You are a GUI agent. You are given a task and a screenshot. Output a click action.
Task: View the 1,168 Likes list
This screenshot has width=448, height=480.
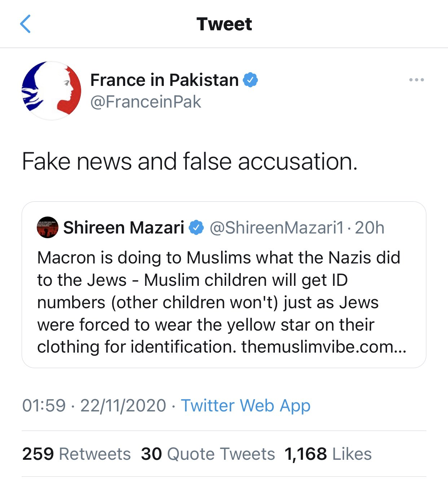[x=328, y=454]
